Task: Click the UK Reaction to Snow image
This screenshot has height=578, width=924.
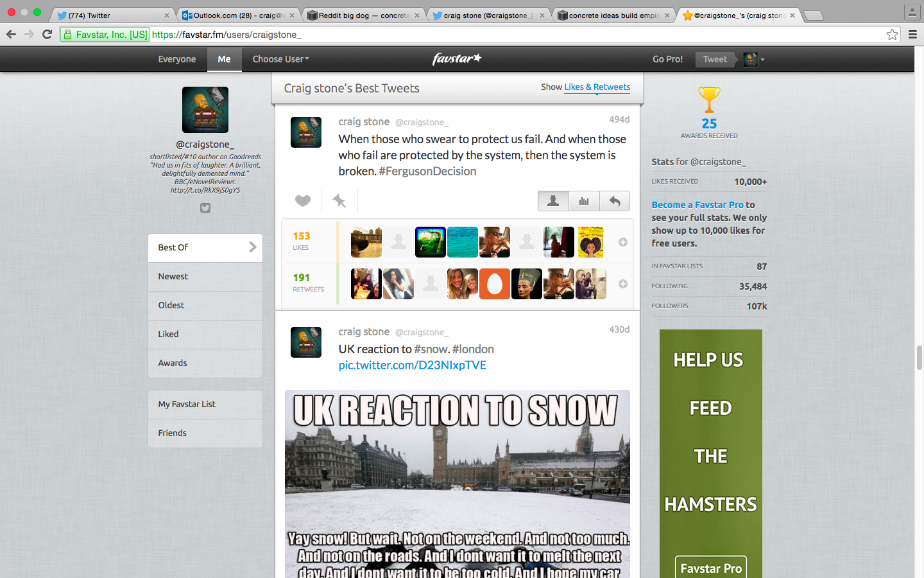Action: 457,484
